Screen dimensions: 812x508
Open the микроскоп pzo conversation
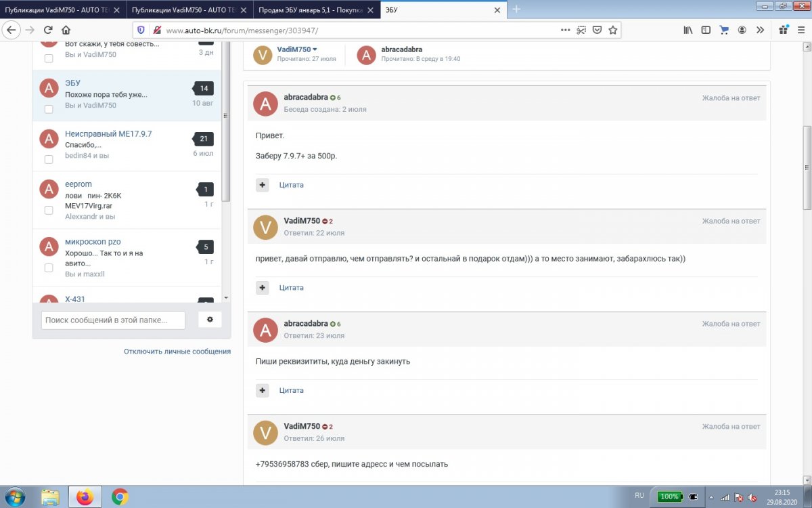[93, 242]
